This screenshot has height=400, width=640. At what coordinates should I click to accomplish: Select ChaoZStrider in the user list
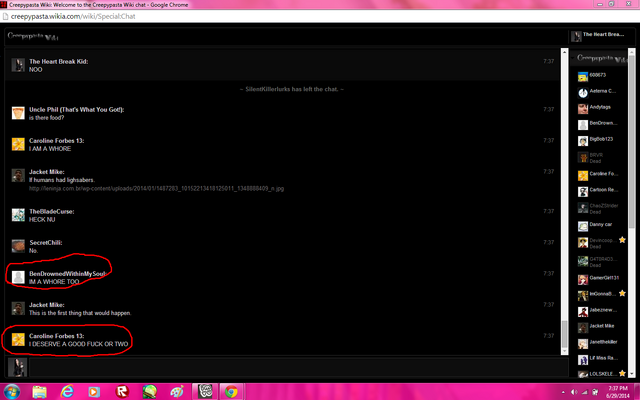[599, 208]
